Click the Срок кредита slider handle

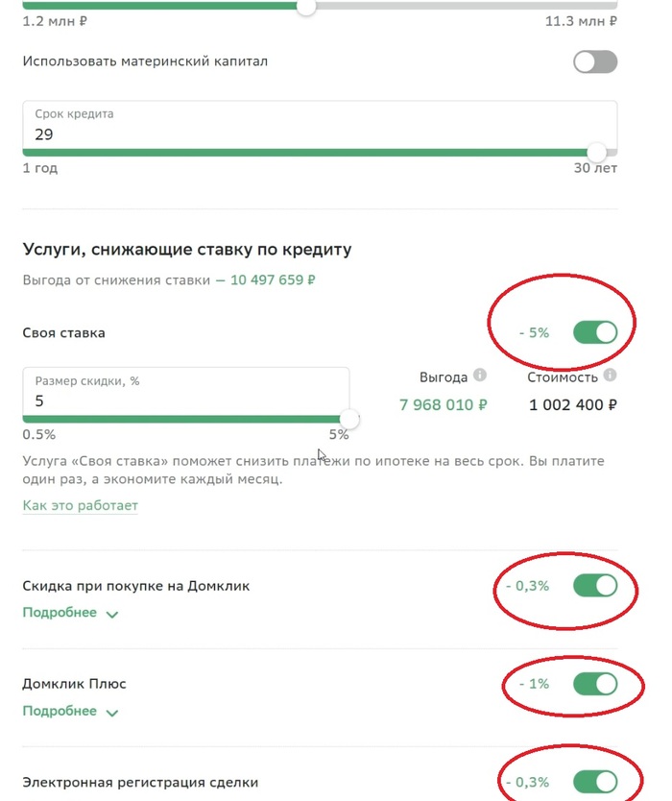point(597,152)
